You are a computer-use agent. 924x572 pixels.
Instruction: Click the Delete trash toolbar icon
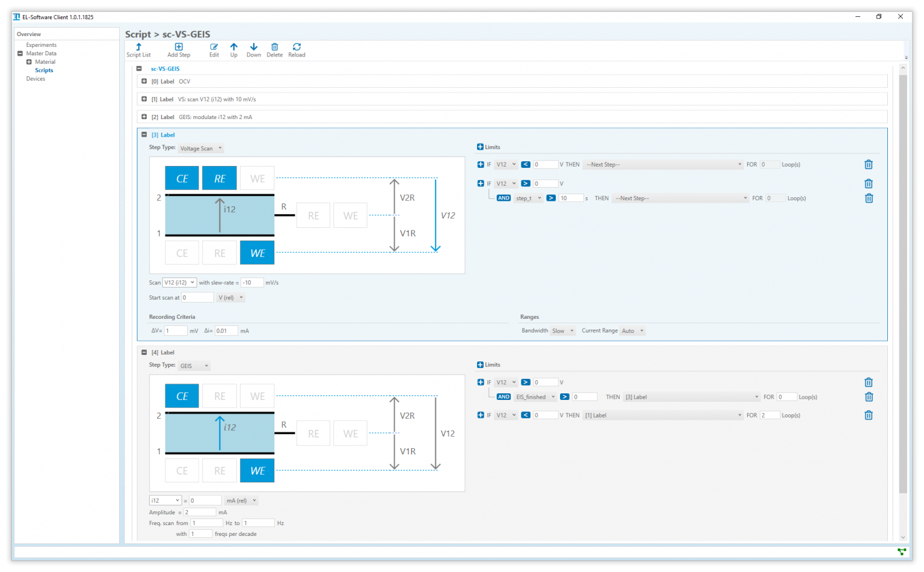(274, 47)
